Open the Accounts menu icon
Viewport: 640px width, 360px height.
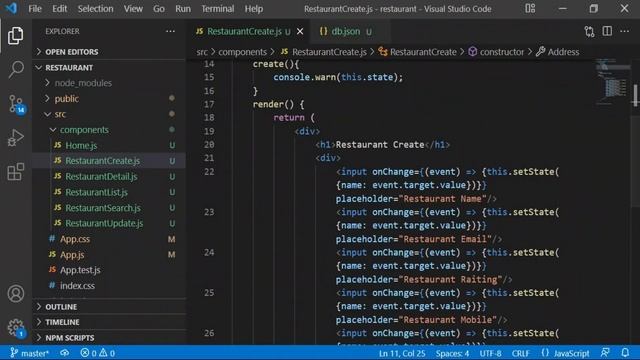click(x=16, y=293)
